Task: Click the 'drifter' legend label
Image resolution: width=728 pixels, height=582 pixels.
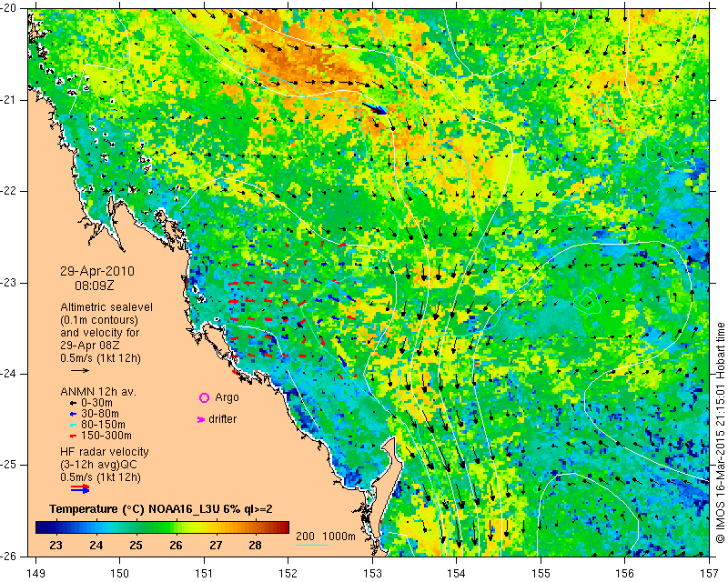Action: pyautogui.click(x=222, y=419)
